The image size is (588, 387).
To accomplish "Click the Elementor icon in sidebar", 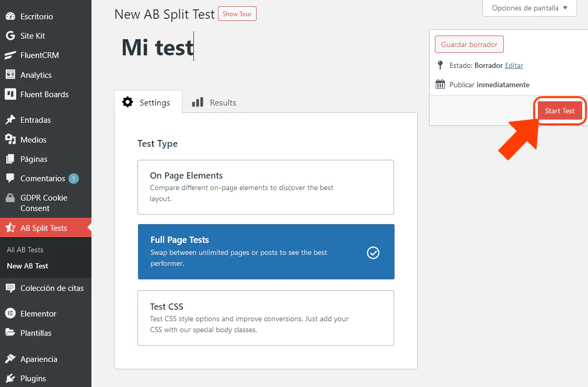I will (x=10, y=313).
